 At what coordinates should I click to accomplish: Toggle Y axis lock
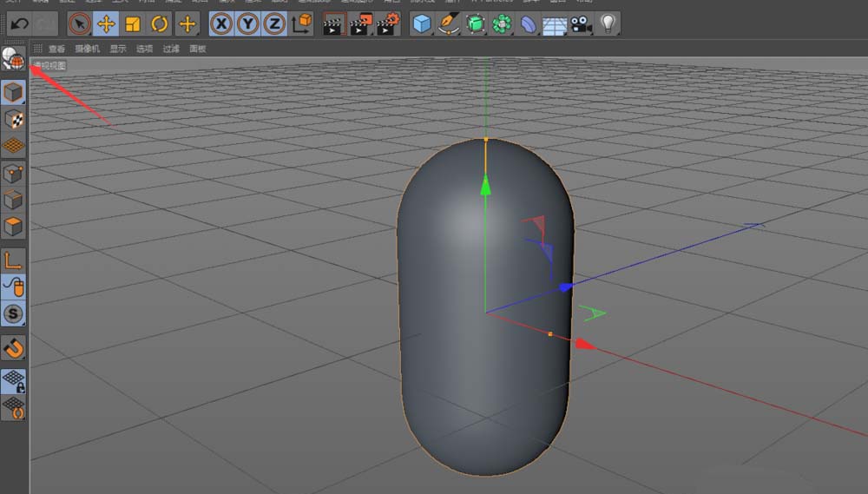click(x=248, y=23)
